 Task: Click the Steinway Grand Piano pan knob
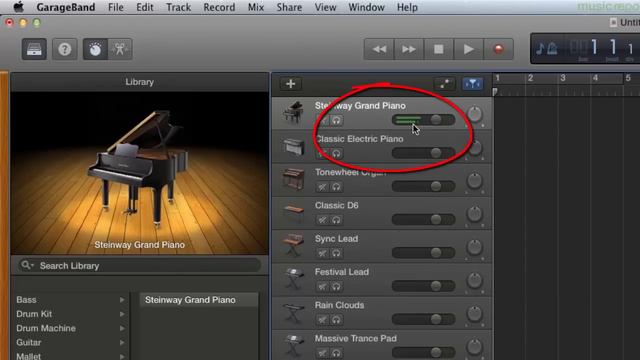474,115
